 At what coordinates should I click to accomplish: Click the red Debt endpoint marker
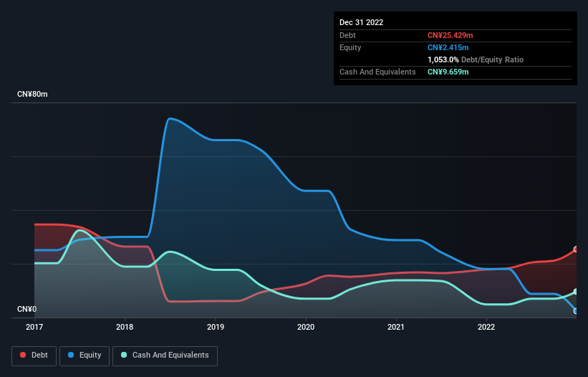pyautogui.click(x=577, y=249)
